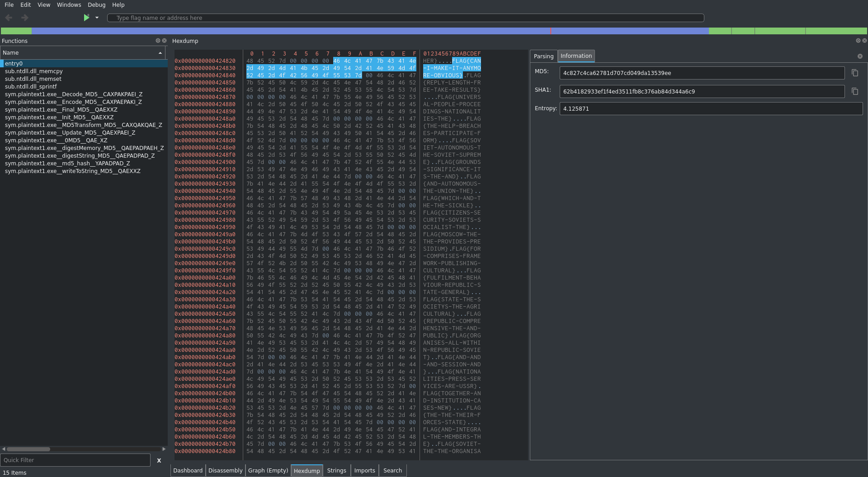Image resolution: width=868 pixels, height=477 pixels.
Task: Open the Graph (Empty) tab
Action: pos(268,471)
